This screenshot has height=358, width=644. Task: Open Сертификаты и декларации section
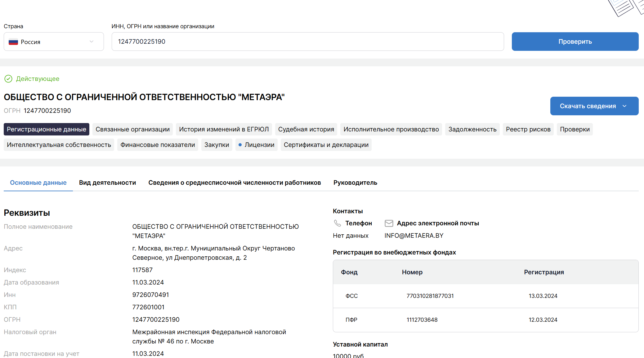tap(326, 145)
